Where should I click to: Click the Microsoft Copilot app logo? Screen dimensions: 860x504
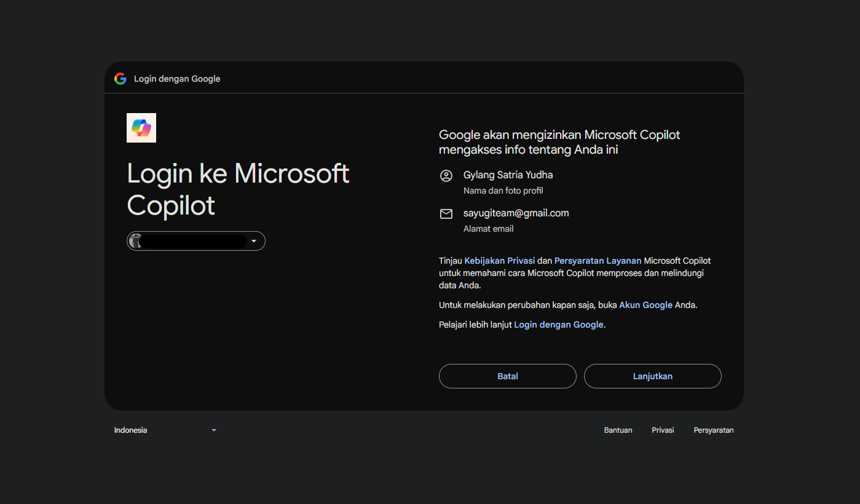pos(141,128)
